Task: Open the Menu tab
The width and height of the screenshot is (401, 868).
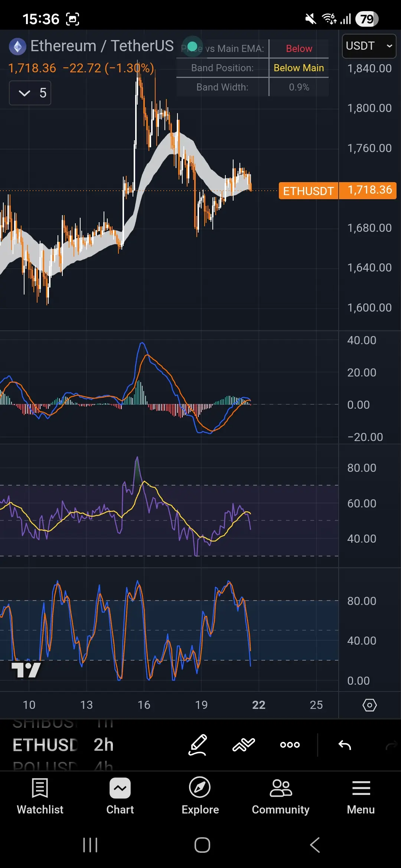Action: pos(361,796)
